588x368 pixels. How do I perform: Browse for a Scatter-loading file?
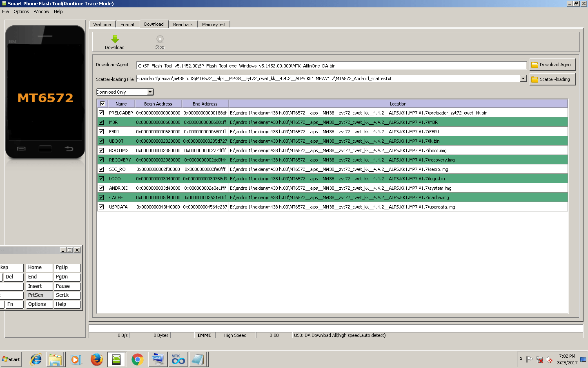click(552, 79)
